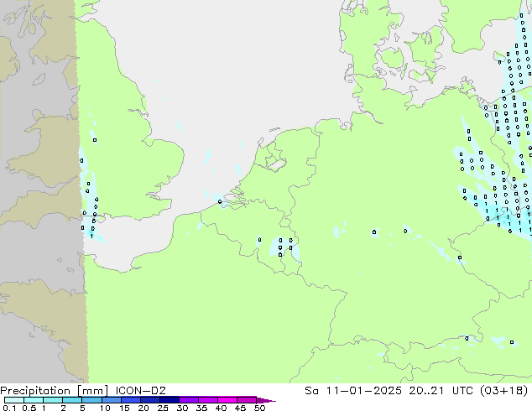Click the '45' legend tick label
532x411 pixels.
[240, 408]
